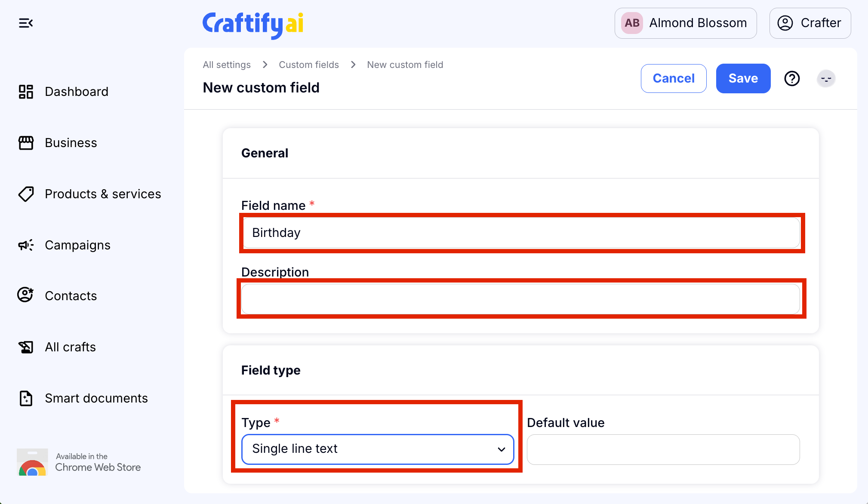Click into the Description field
The width and height of the screenshot is (868, 504).
tap(520, 299)
